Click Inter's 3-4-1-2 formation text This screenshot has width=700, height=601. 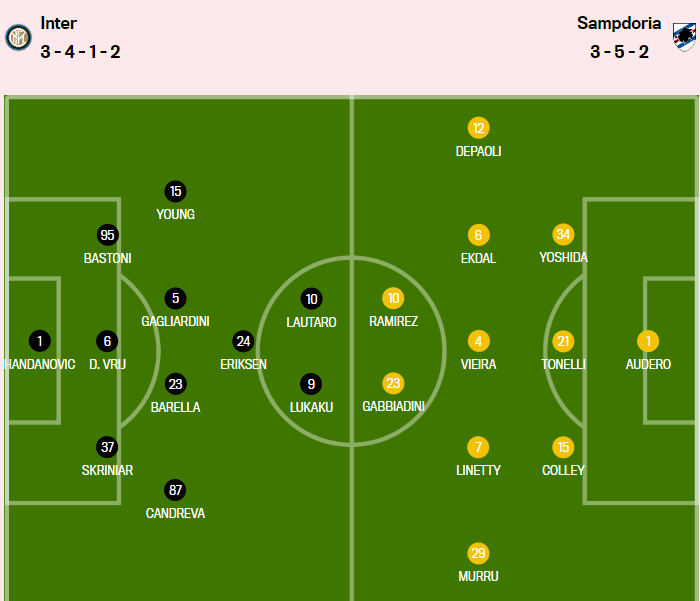[81, 52]
